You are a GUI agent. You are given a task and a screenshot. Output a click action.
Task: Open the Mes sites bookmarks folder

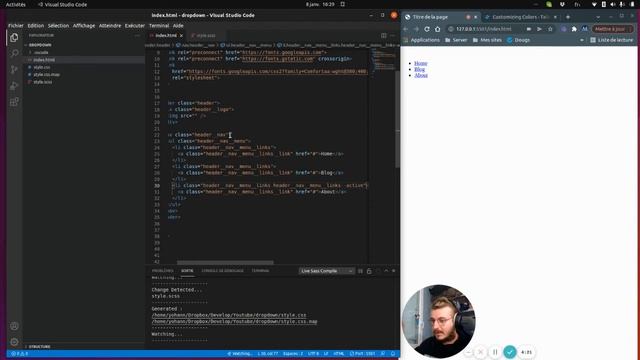pos(487,40)
